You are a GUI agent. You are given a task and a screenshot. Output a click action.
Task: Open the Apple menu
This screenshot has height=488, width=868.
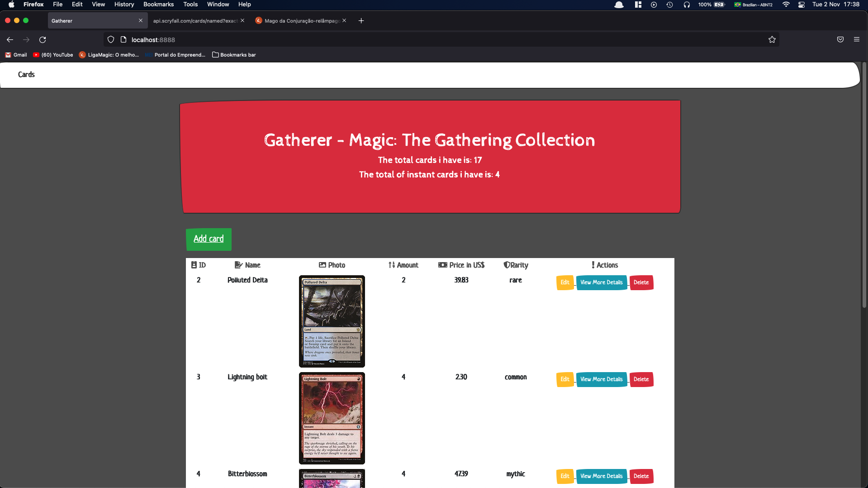click(11, 5)
